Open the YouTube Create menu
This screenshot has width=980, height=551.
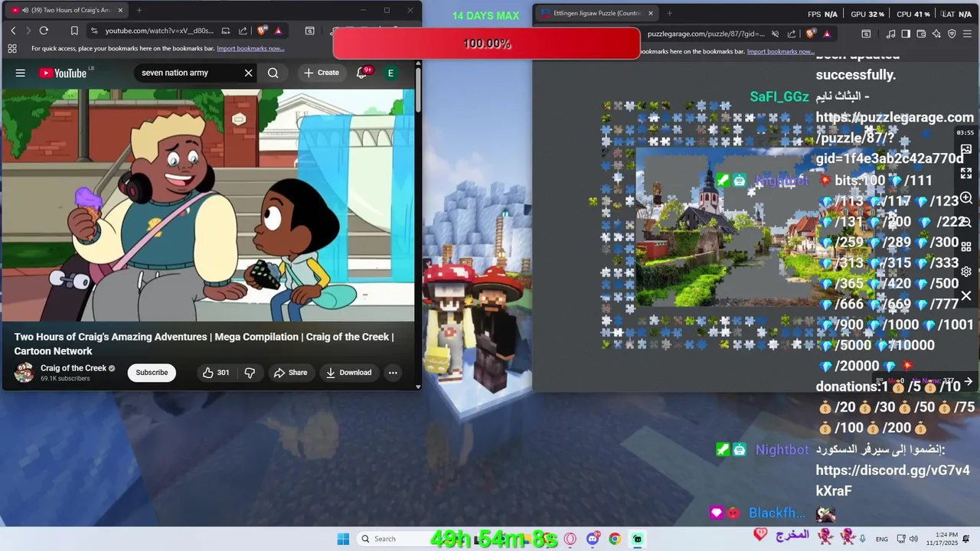tap(321, 73)
